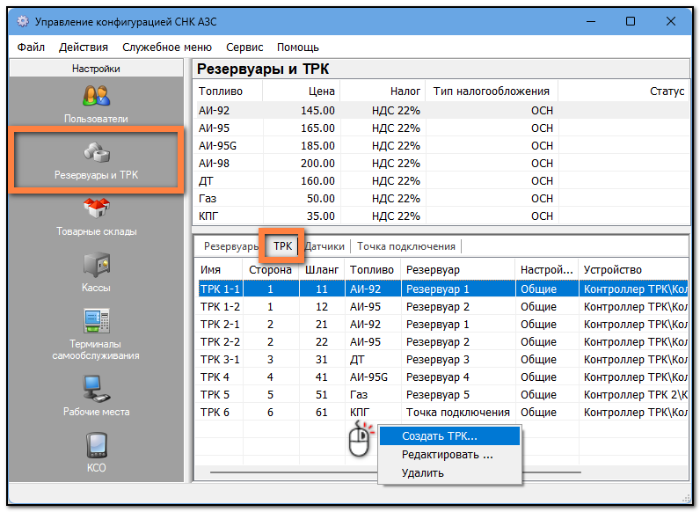Click the Контроллер ТРК 2 device cell

pyautogui.click(x=635, y=395)
